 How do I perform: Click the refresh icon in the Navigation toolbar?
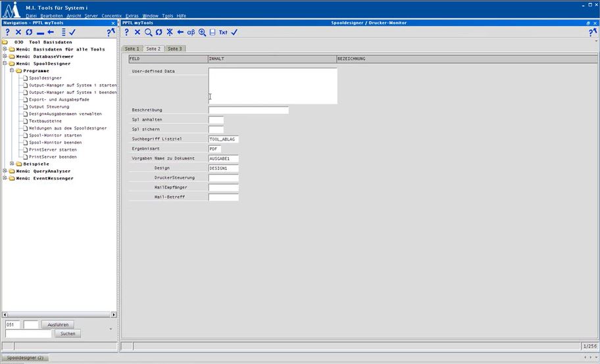tap(29, 32)
